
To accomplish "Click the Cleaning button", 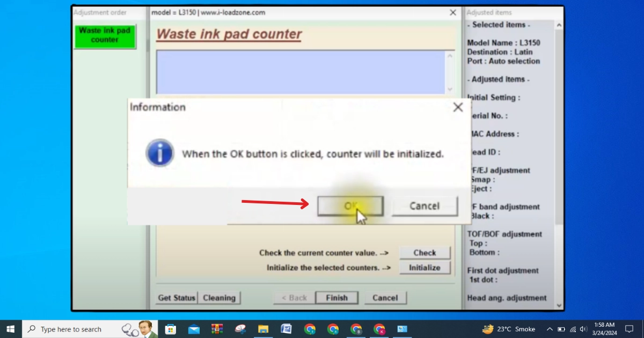I will [219, 298].
